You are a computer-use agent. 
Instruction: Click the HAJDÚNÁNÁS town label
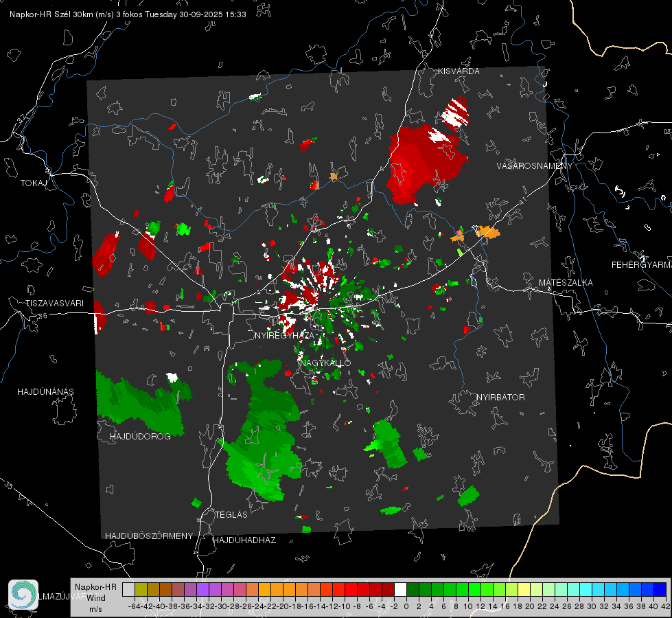coord(45,391)
